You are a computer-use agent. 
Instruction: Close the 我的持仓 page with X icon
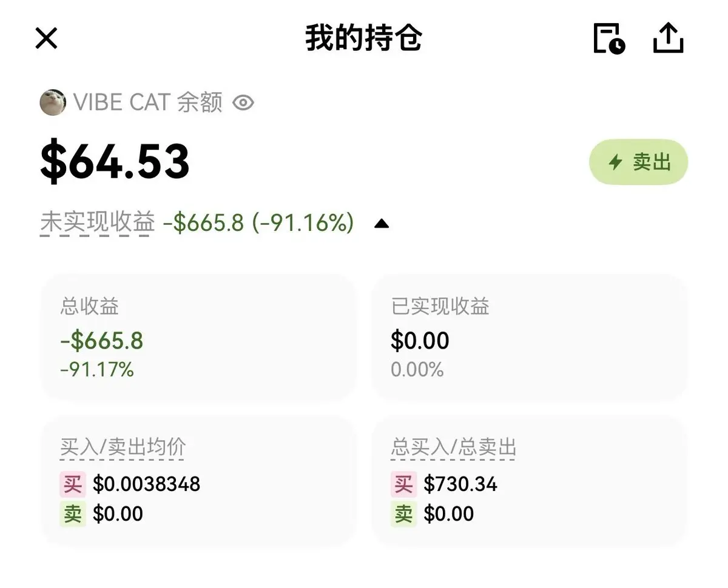coord(46,38)
